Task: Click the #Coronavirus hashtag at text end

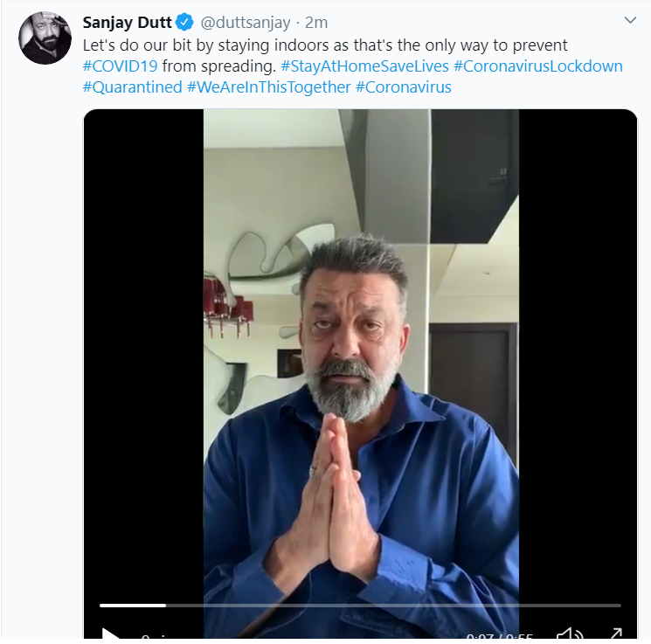Action: coord(403,87)
